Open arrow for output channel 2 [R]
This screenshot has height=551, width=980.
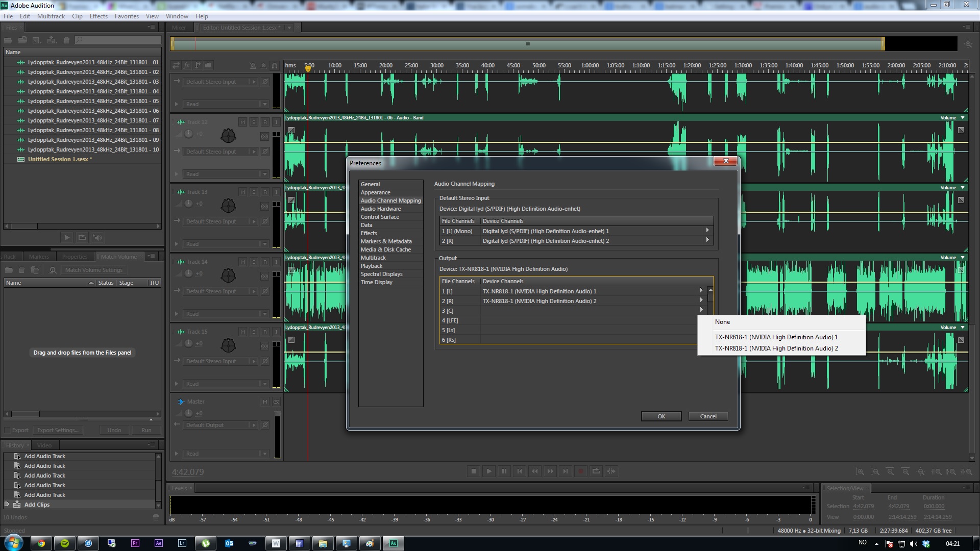(x=701, y=300)
